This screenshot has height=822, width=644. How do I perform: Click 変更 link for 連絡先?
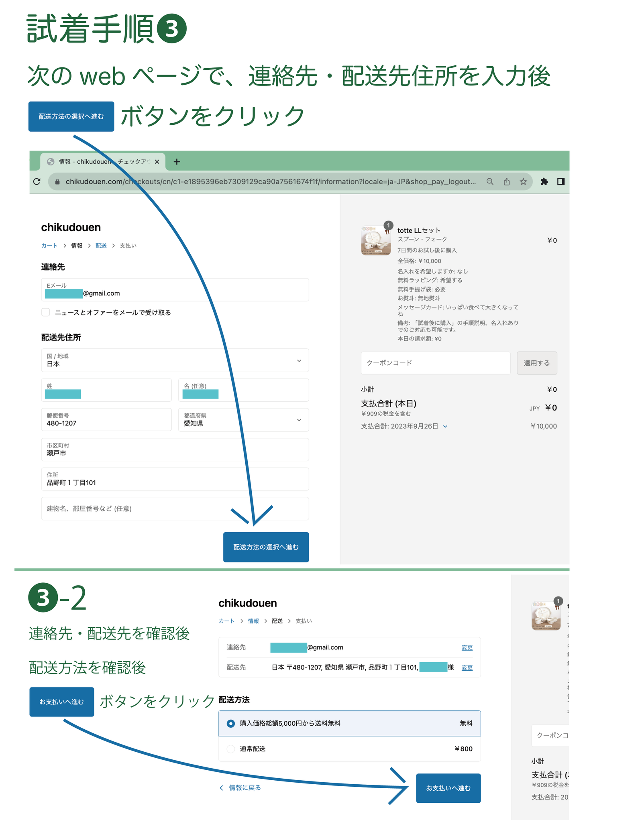(467, 647)
